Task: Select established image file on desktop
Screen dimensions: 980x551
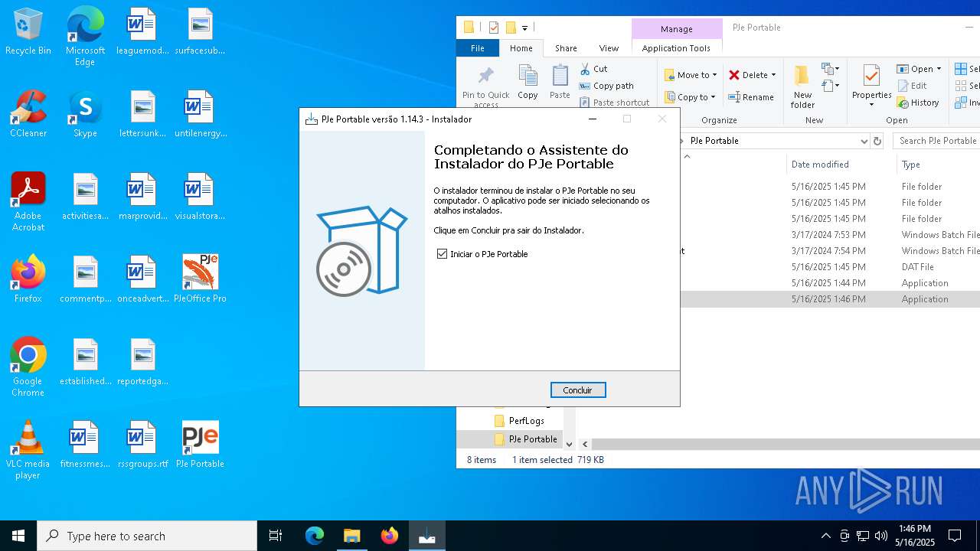Action: (x=86, y=362)
